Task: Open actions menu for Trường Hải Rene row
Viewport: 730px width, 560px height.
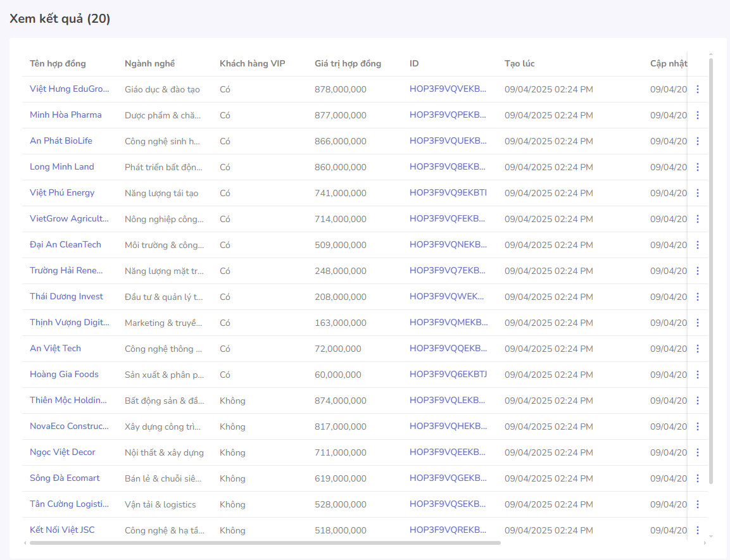Action: click(x=698, y=271)
